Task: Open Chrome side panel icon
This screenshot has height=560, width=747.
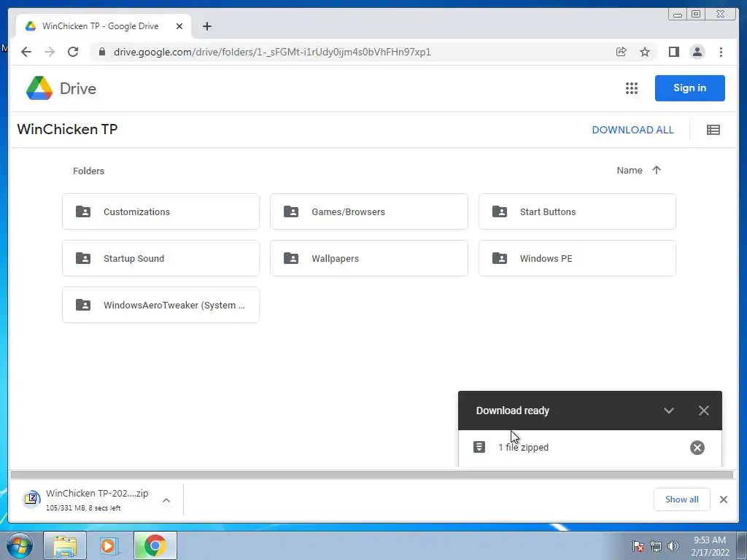Action: pyautogui.click(x=673, y=52)
